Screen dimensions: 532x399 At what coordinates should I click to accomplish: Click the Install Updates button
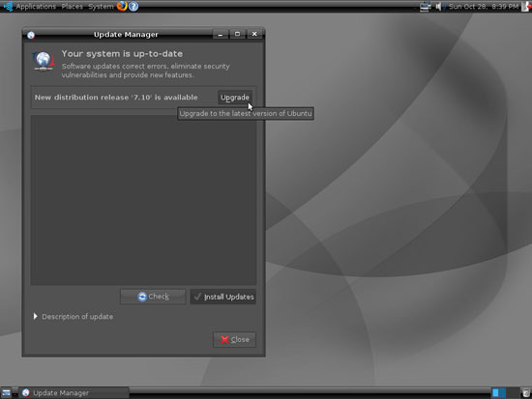click(x=223, y=297)
